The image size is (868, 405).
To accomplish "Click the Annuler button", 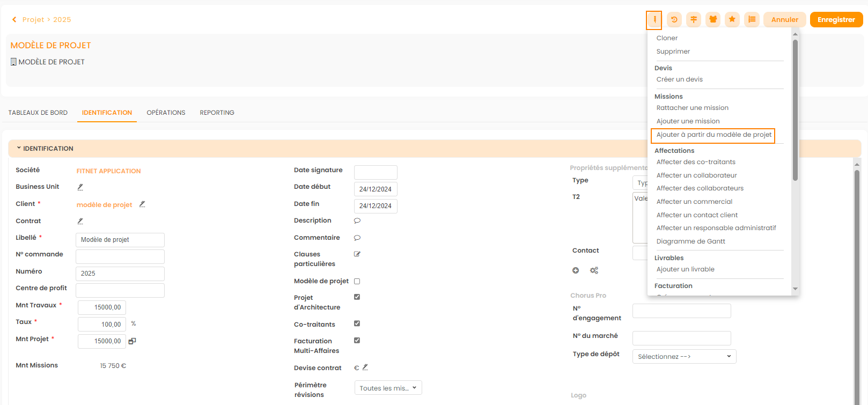I will 784,20.
